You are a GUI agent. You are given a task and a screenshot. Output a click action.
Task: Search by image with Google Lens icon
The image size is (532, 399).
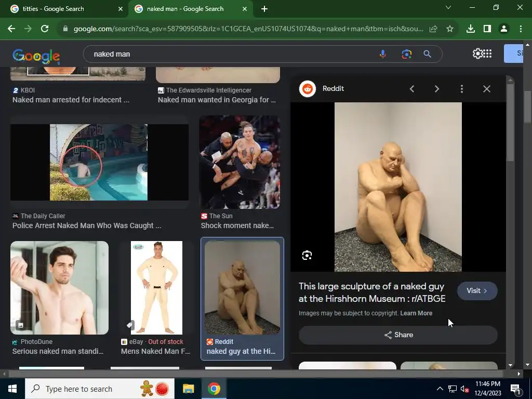(406, 54)
